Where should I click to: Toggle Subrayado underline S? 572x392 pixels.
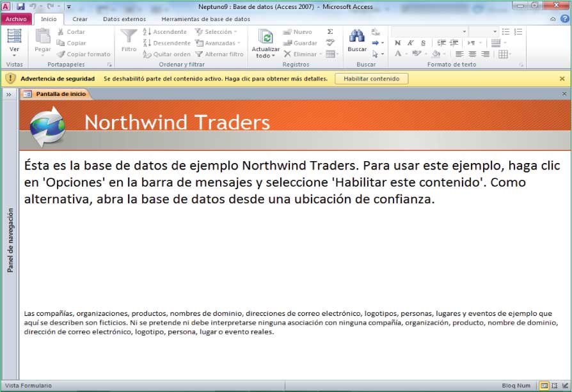(x=423, y=43)
